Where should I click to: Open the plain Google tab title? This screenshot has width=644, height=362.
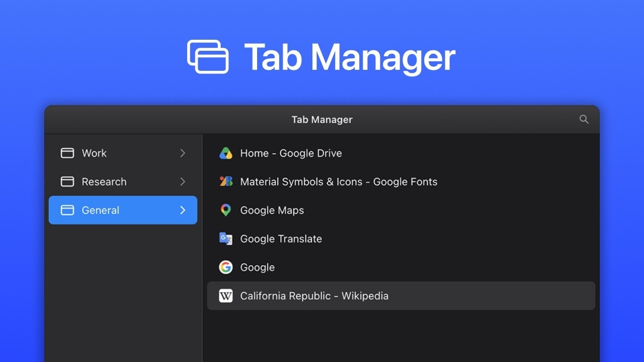tap(258, 267)
